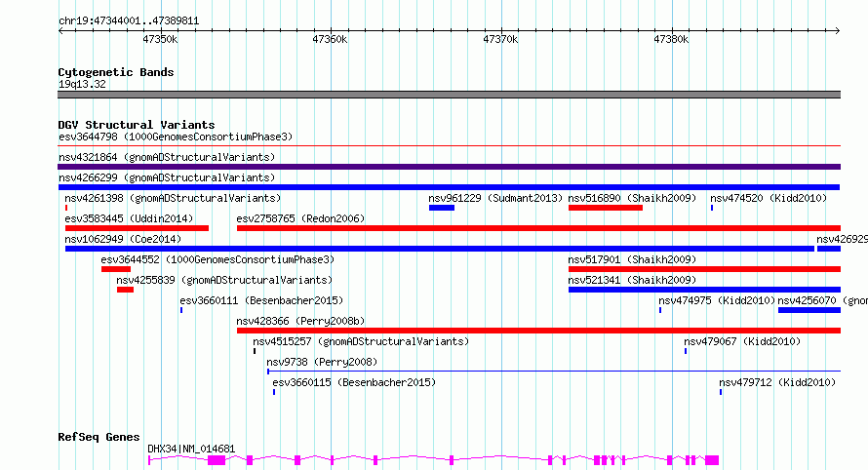The image size is (868, 470).
Task: Open the DHX34|NM_014681 gene label
Action: point(191,449)
